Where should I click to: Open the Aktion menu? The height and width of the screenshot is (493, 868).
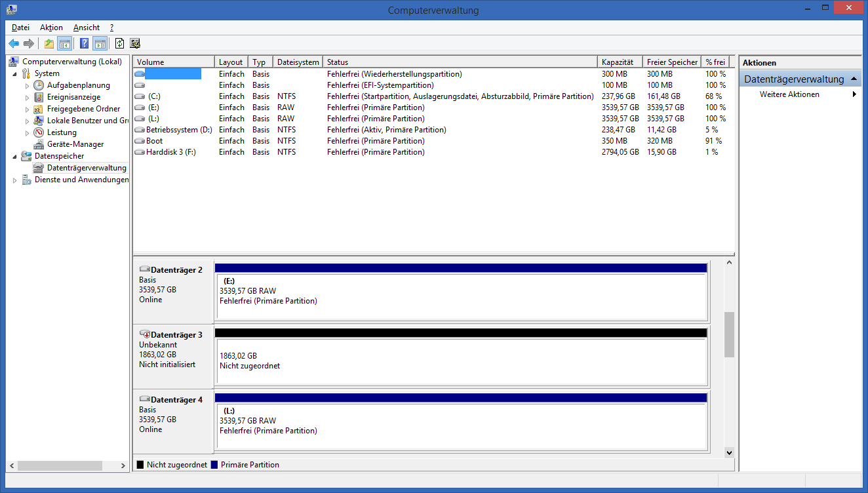[51, 28]
